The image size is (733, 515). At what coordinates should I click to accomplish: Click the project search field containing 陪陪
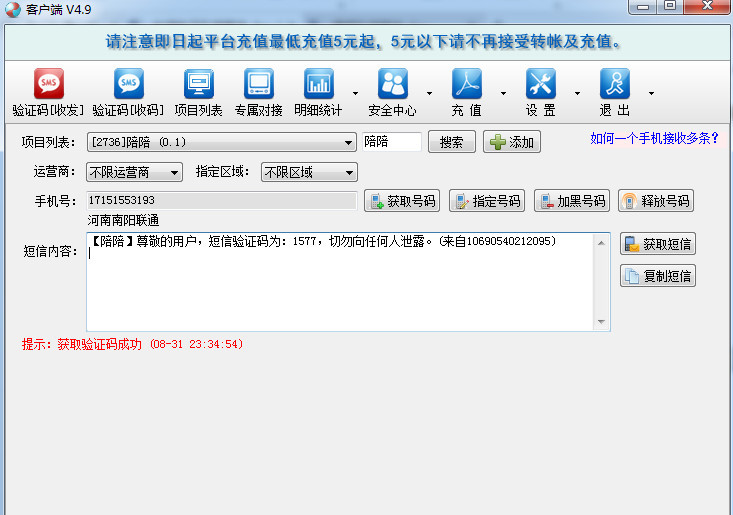[x=391, y=142]
